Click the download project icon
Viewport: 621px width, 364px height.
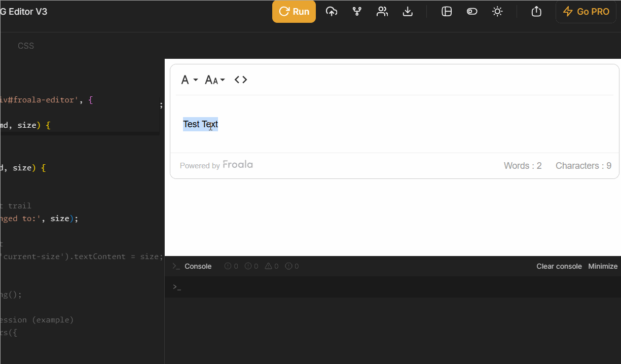click(408, 11)
